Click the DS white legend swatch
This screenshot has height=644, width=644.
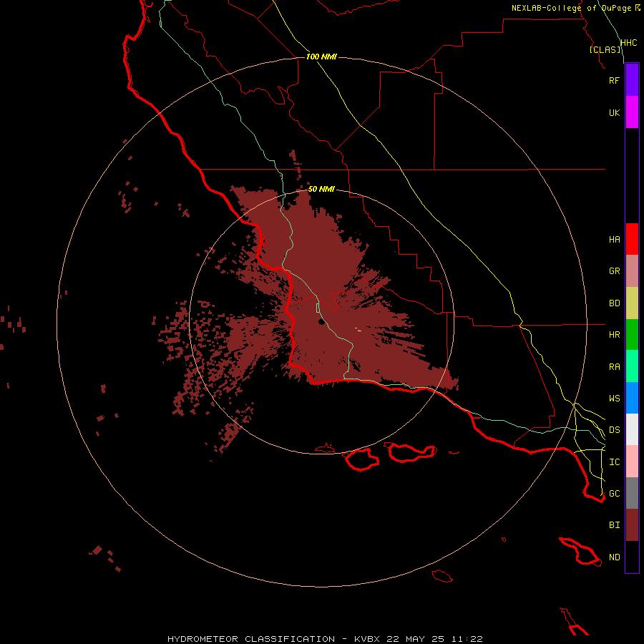(632, 429)
